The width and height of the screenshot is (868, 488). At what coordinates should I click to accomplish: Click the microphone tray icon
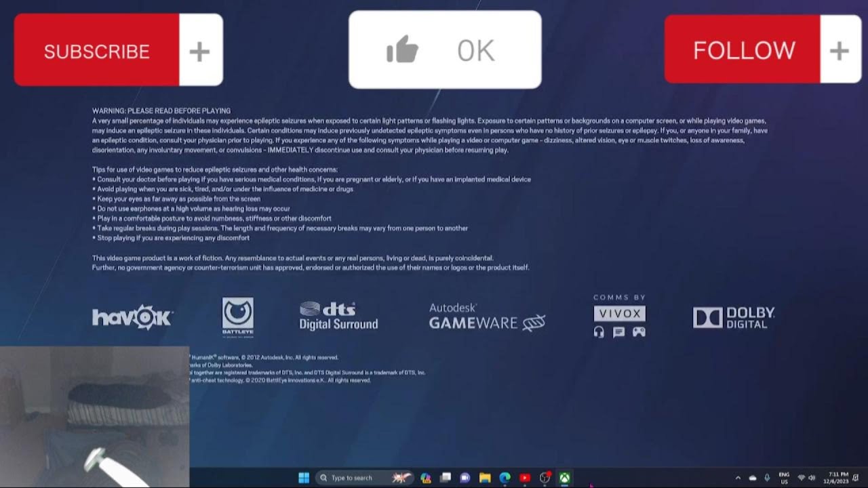tap(767, 478)
